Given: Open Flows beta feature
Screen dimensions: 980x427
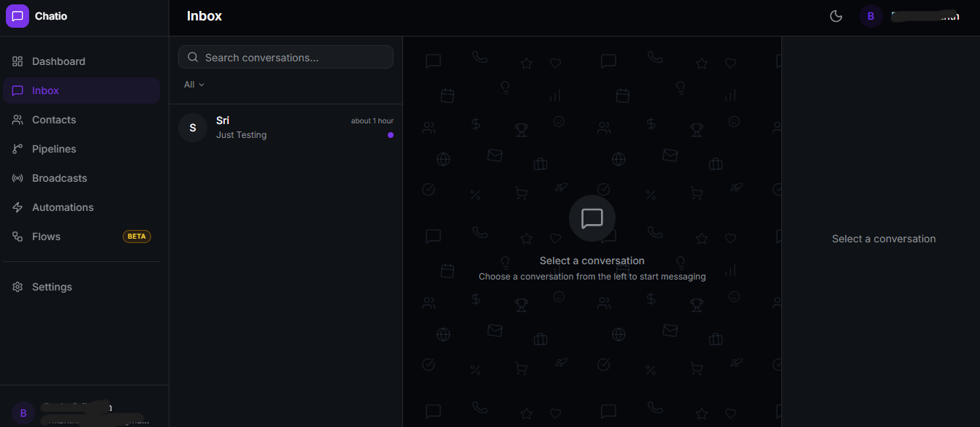Looking at the screenshot, I should point(81,236).
